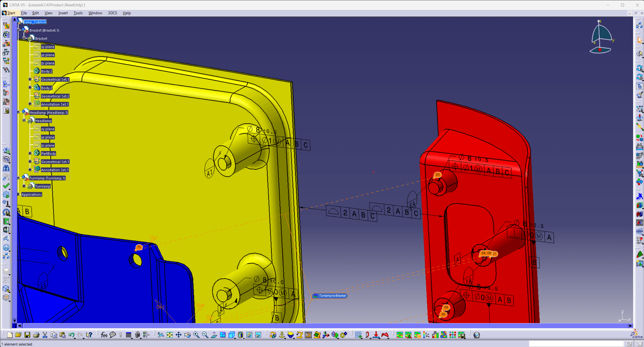Undo the last action
Image resolution: width=644 pixels, height=347 pixels.
(x=71, y=335)
